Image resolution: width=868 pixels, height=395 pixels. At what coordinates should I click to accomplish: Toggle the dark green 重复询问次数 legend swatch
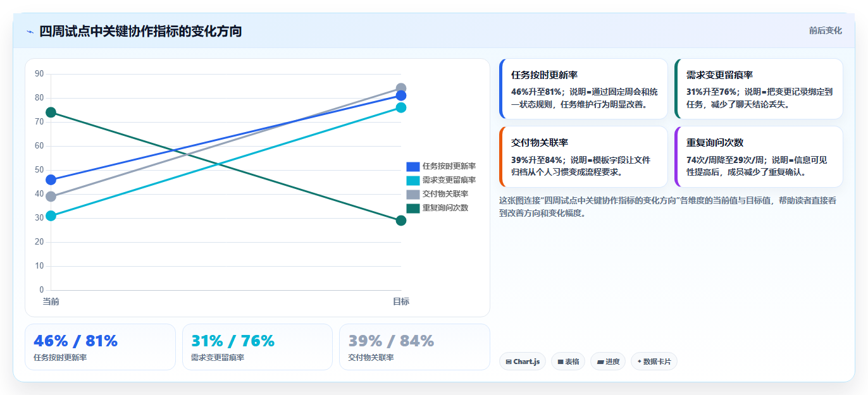(412, 208)
